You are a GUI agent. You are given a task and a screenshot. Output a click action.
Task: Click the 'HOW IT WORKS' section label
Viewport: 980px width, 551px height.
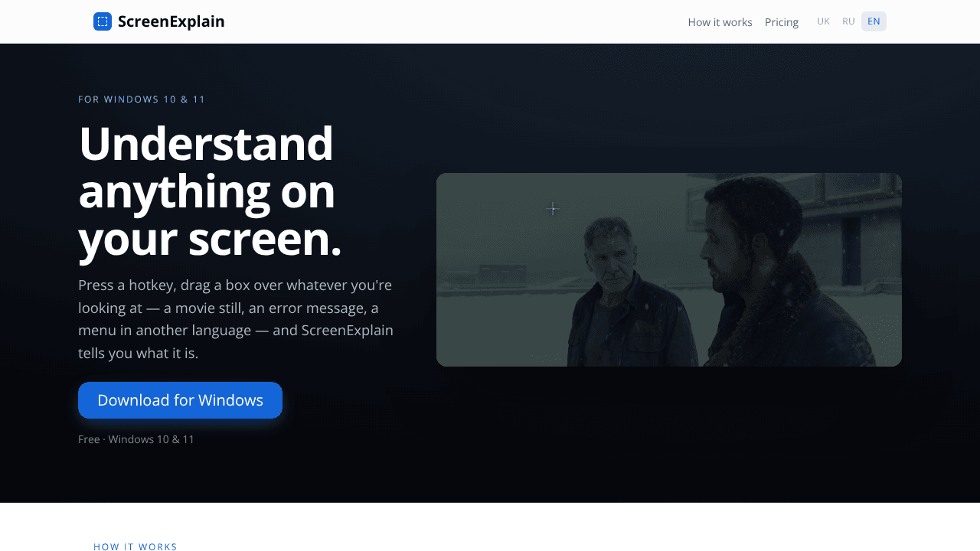[x=136, y=546]
